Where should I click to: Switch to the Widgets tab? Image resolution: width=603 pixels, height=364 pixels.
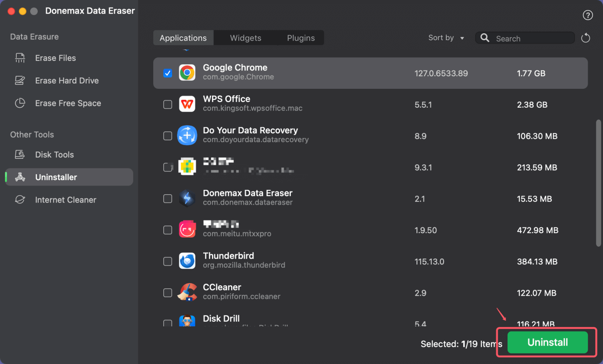tap(245, 38)
